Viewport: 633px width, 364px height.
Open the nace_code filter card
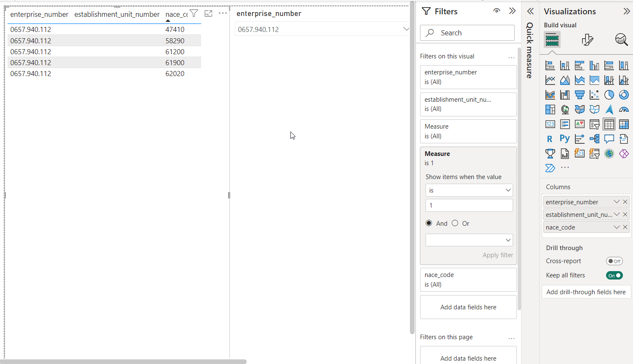(468, 280)
